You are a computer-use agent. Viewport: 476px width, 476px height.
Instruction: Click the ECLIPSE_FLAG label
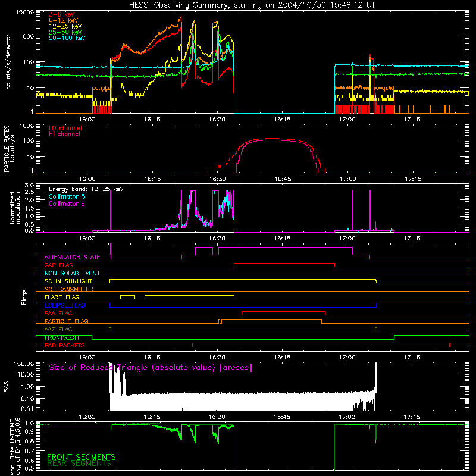(65, 305)
